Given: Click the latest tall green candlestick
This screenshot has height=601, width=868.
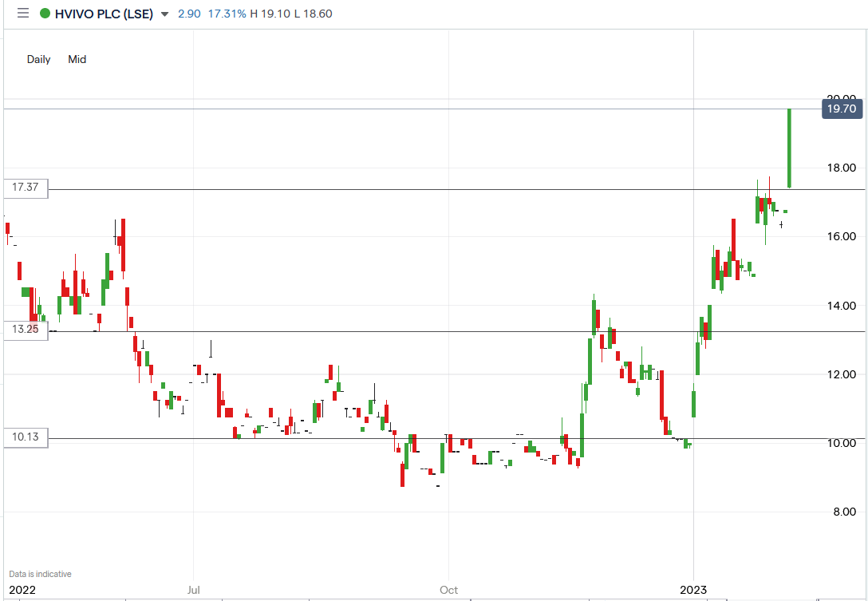Looking at the screenshot, I should [x=789, y=148].
